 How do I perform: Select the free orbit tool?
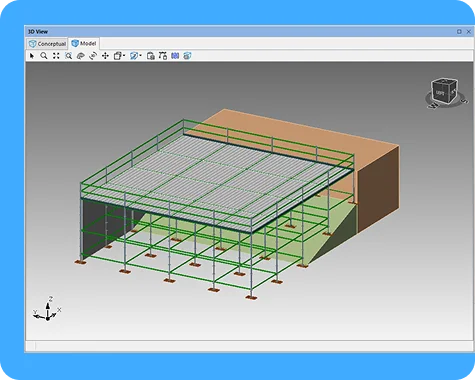click(81, 56)
